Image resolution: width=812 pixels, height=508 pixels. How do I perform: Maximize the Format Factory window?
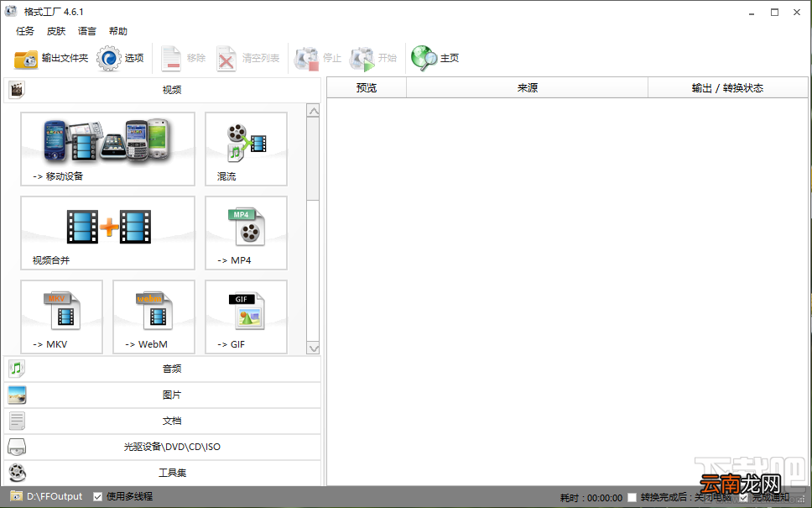click(775, 13)
